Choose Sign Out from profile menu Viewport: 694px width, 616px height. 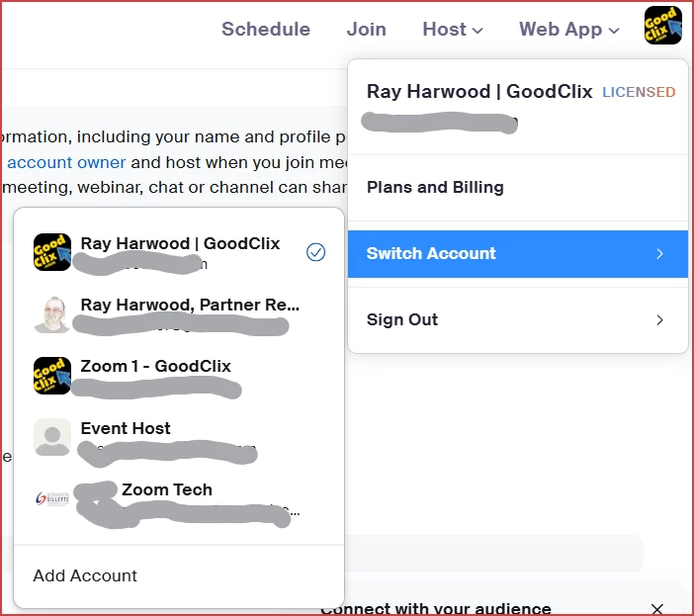coord(518,319)
